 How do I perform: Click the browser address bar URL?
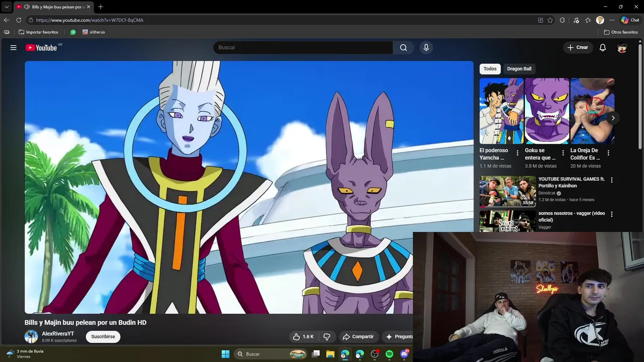pos(90,20)
